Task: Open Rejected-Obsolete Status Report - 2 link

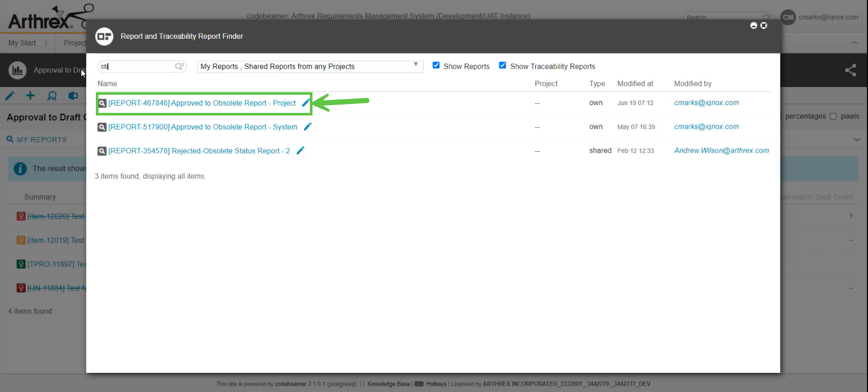Action: (x=199, y=151)
